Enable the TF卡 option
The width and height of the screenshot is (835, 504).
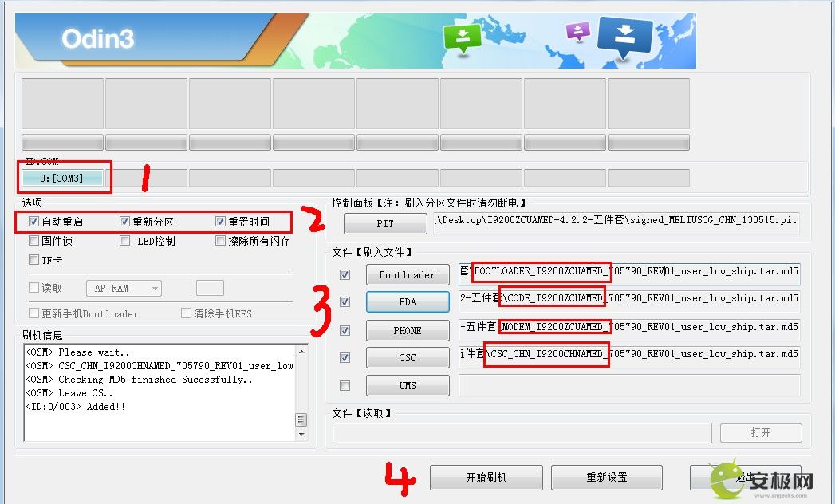pos(34,260)
